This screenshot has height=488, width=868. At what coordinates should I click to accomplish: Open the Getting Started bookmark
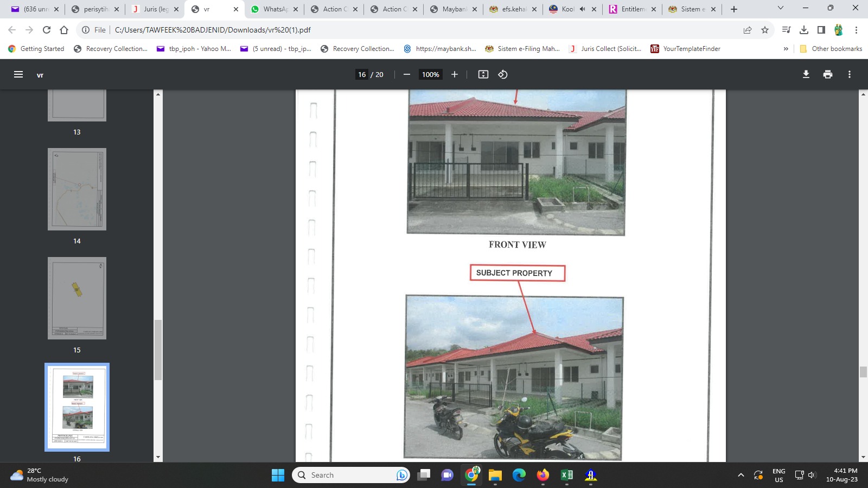coord(36,49)
